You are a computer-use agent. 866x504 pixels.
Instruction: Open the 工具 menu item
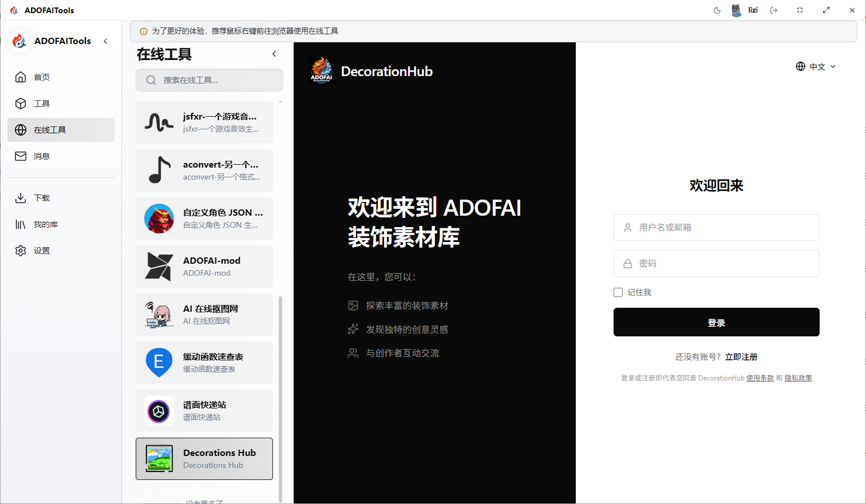[x=61, y=104]
